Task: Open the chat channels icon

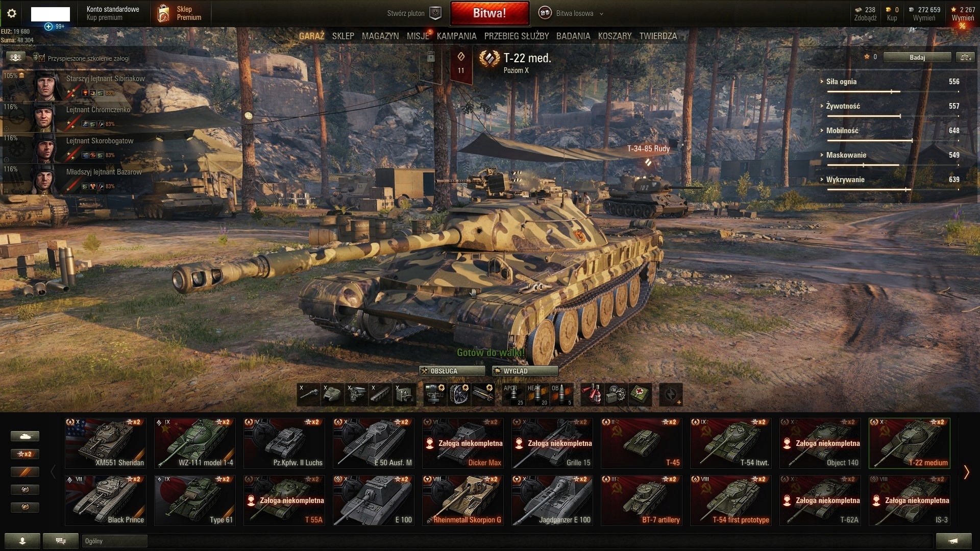Action: coord(60,541)
